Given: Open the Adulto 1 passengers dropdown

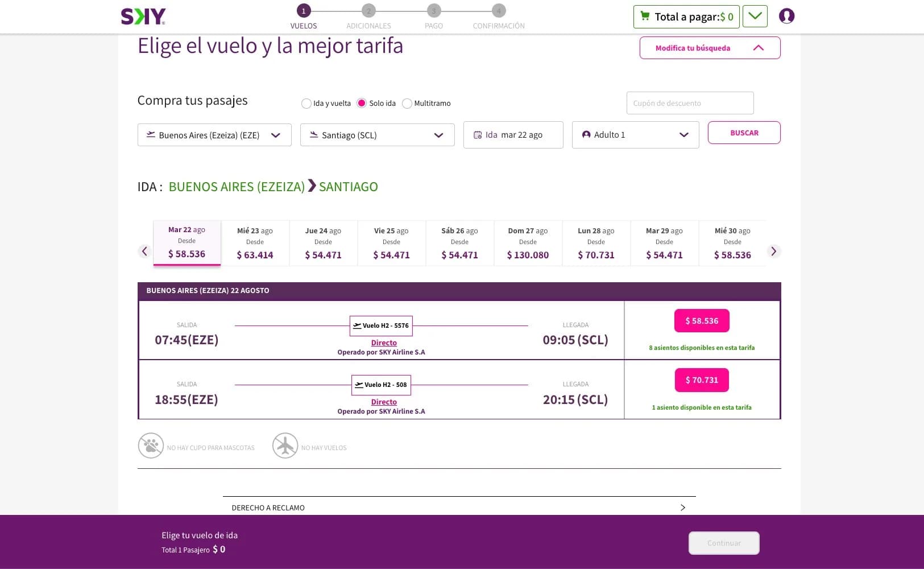Looking at the screenshot, I should click(x=635, y=135).
